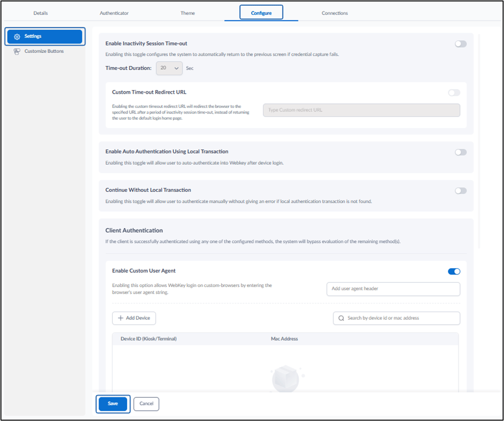Open the Authenticator tab
This screenshot has width=504, height=421.
coord(114,13)
